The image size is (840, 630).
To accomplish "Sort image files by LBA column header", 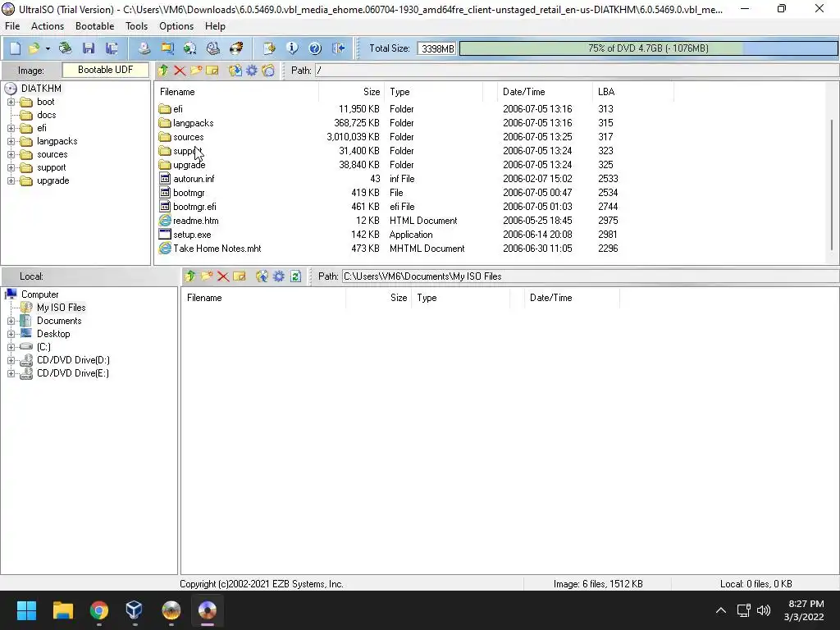I will [632, 92].
